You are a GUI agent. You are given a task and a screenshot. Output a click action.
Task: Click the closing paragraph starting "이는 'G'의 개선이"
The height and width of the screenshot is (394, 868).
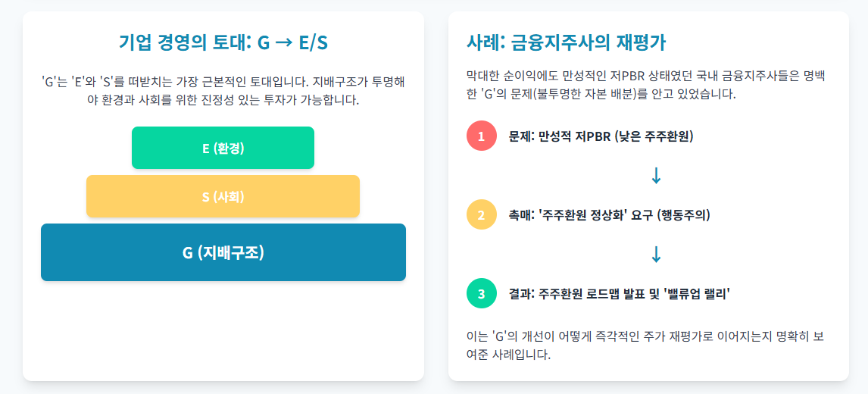(648, 345)
